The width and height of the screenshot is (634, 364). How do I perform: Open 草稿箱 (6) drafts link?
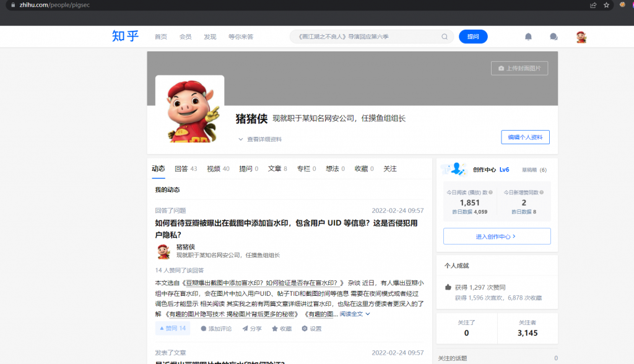pos(534,170)
